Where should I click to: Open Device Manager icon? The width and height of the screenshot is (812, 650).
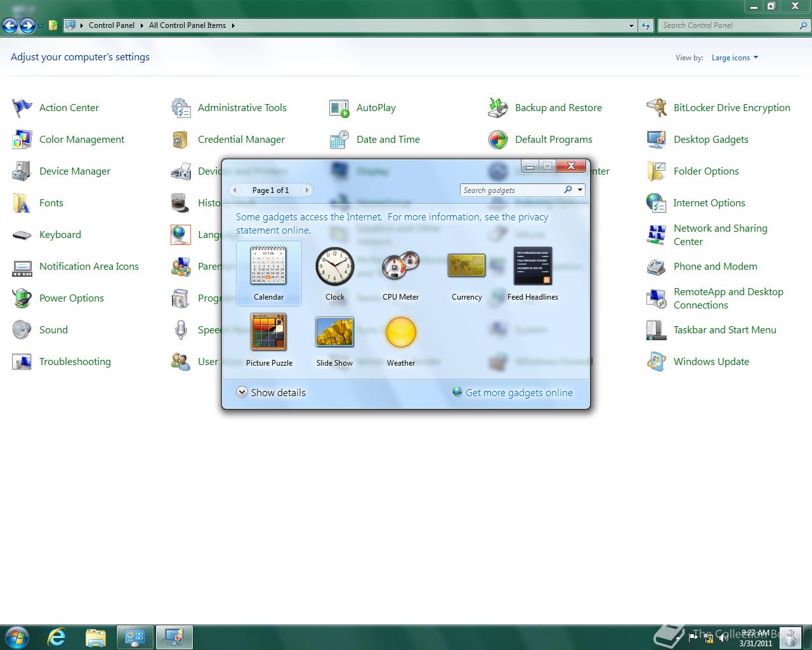coord(22,171)
